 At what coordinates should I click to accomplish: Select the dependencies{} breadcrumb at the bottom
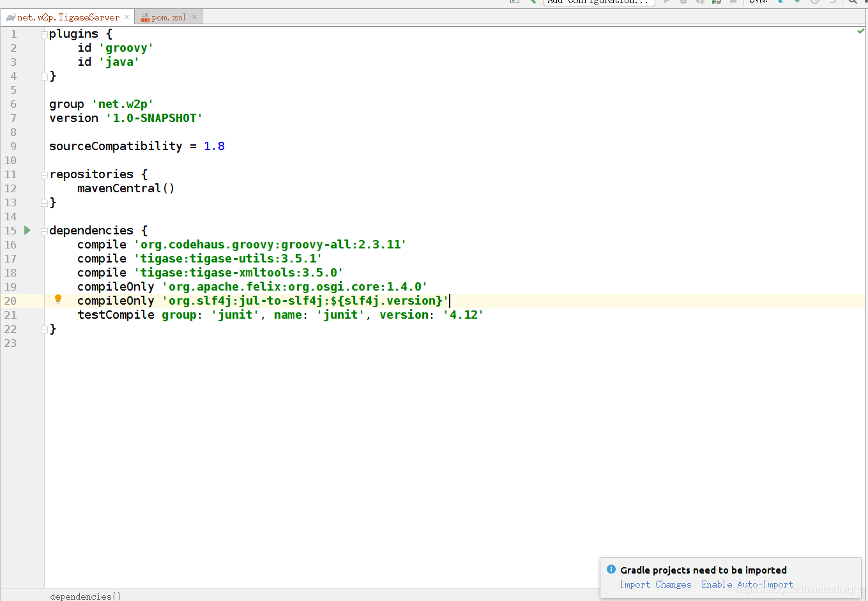point(85,596)
